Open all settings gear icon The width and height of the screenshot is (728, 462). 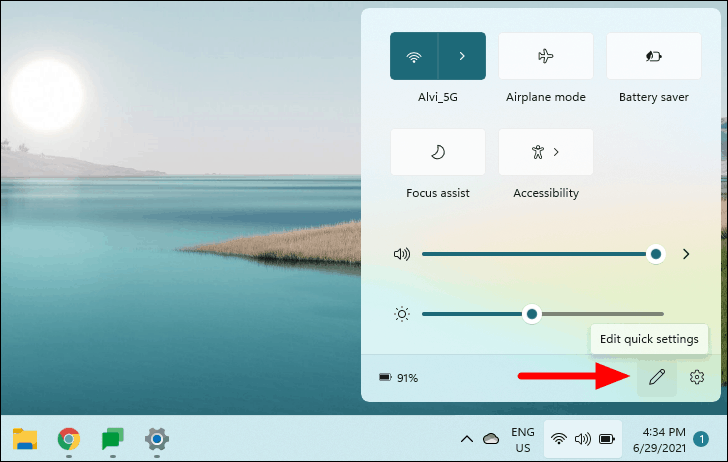[x=696, y=377]
